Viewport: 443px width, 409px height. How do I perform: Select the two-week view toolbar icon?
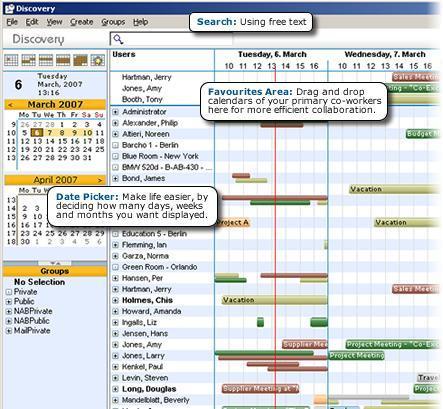pyautogui.click(x=63, y=60)
